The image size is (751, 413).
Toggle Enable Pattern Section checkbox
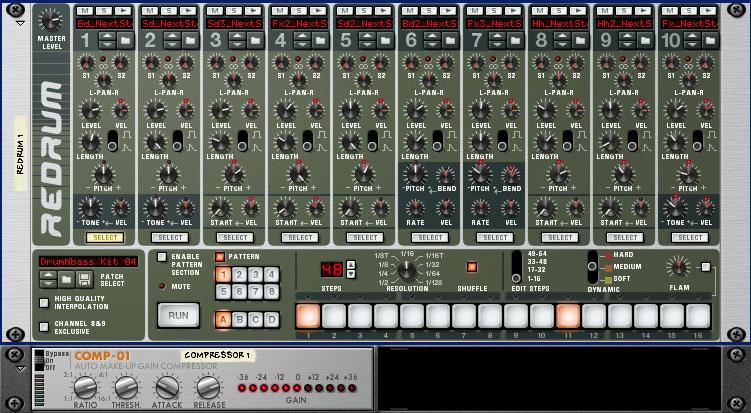162,257
